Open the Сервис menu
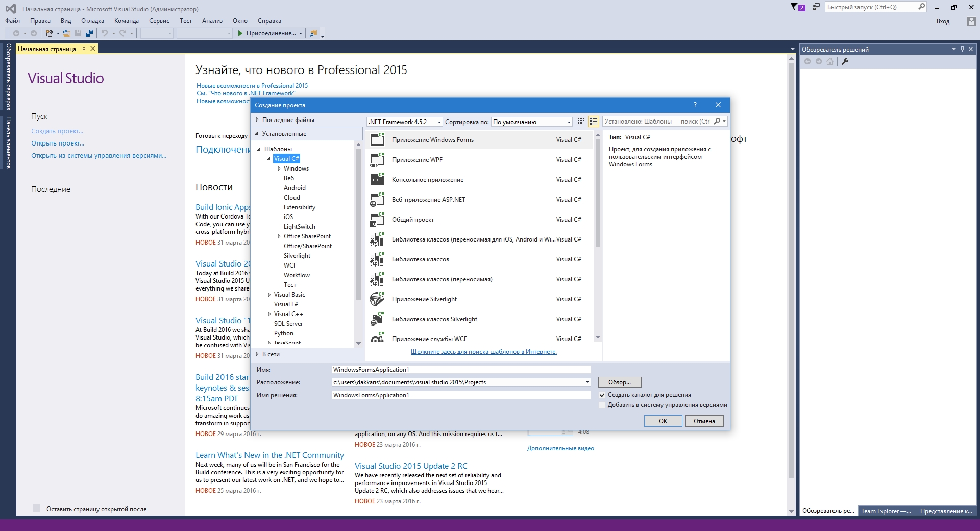980x531 pixels. [159, 21]
